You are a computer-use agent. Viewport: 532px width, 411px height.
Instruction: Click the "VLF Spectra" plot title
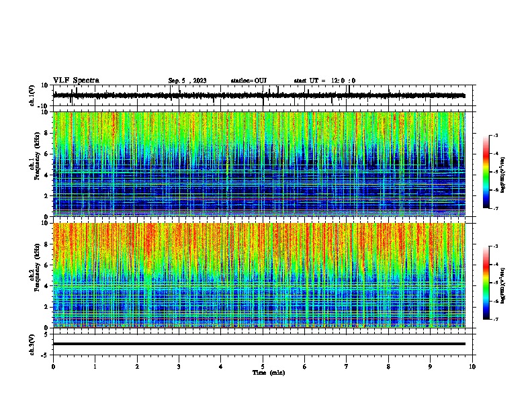(x=76, y=81)
